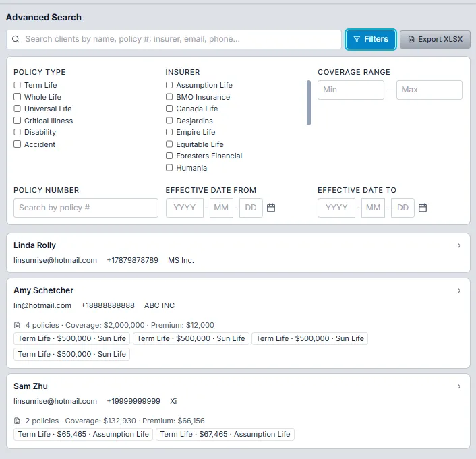Click the insurer list scrollbar
The height and width of the screenshot is (459, 476).
click(x=309, y=102)
